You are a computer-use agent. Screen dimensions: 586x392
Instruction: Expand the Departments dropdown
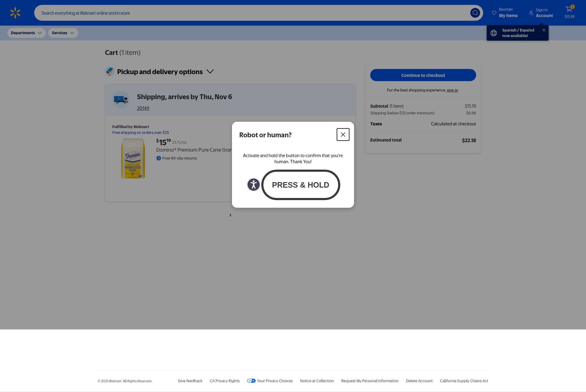click(x=27, y=33)
